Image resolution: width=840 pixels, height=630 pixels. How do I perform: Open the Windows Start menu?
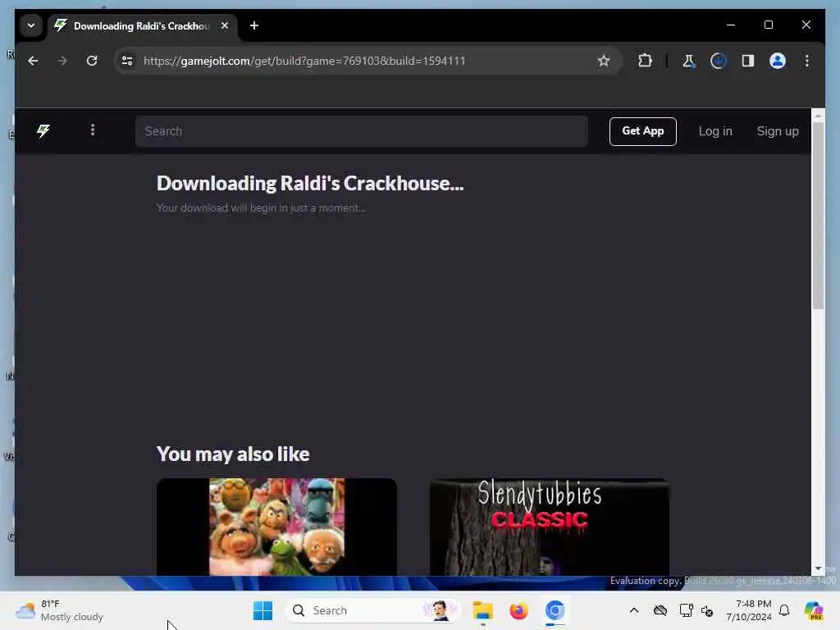[x=262, y=610]
